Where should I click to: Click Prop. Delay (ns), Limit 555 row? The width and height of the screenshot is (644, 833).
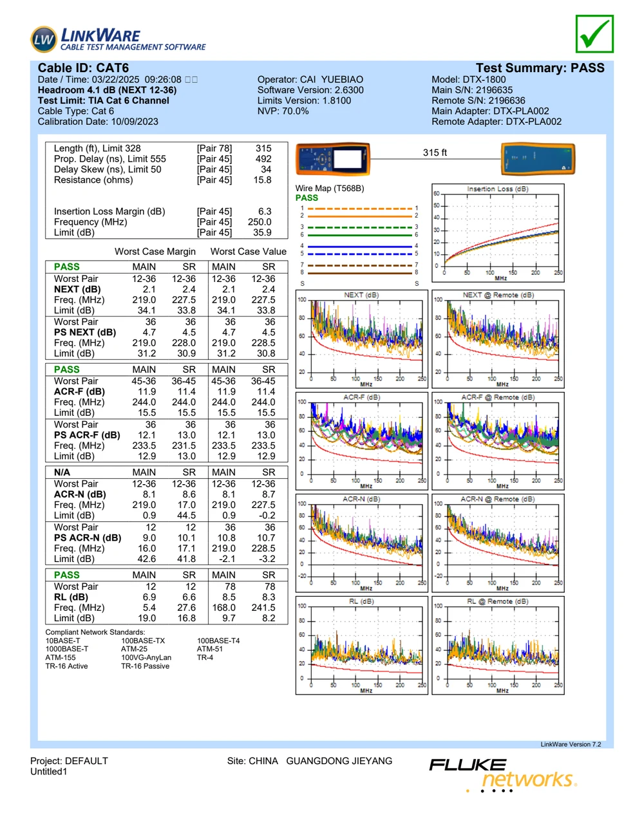(x=163, y=159)
